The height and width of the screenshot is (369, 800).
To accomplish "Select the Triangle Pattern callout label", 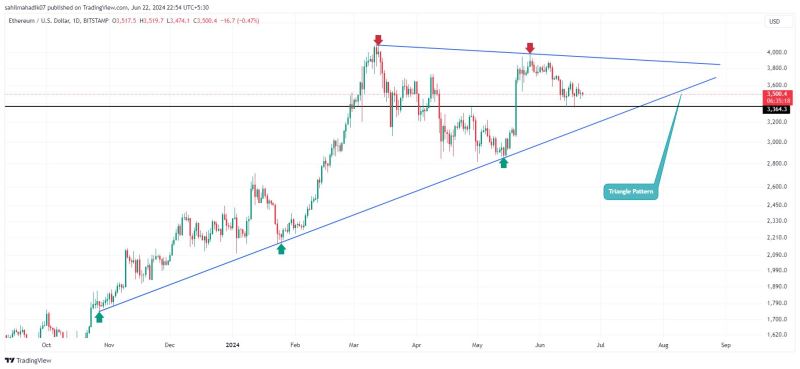I will coord(631,192).
